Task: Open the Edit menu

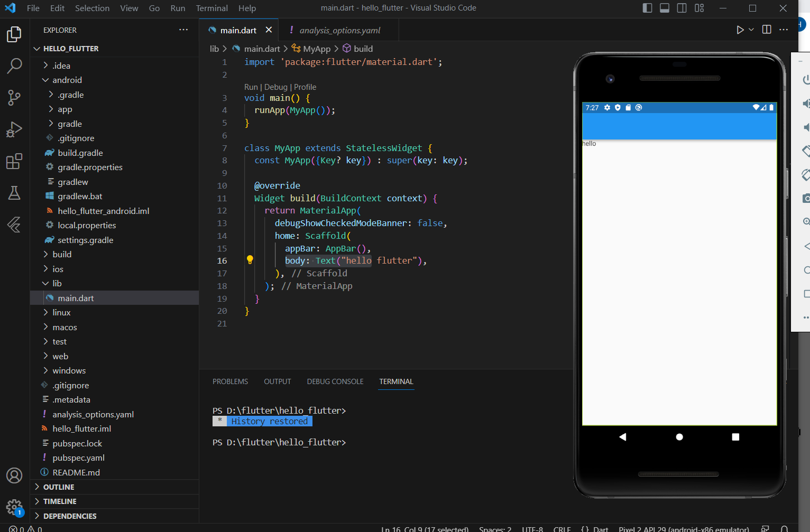Action: (x=57, y=8)
